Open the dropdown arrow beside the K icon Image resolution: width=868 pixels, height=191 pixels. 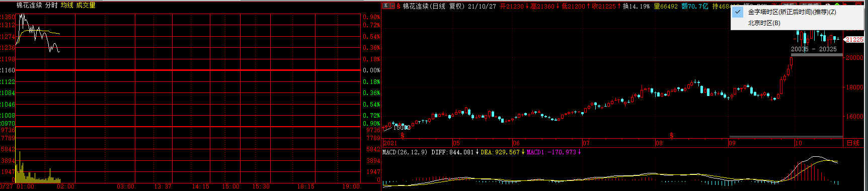392,6
